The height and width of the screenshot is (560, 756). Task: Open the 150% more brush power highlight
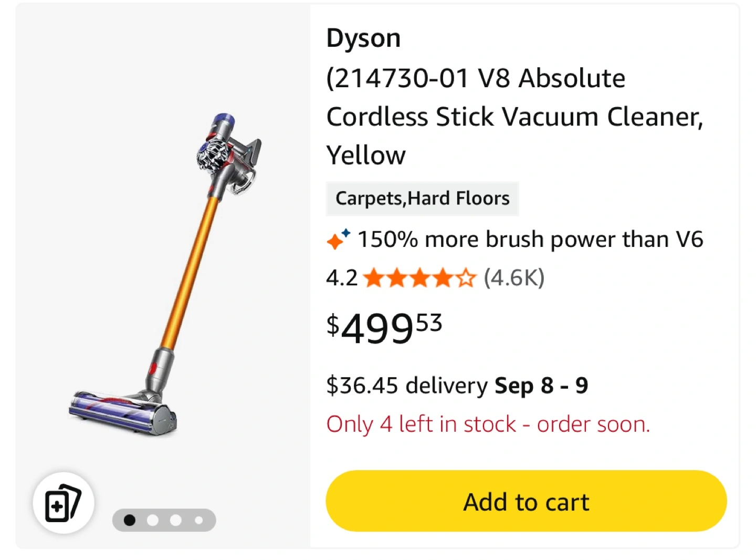(530, 240)
